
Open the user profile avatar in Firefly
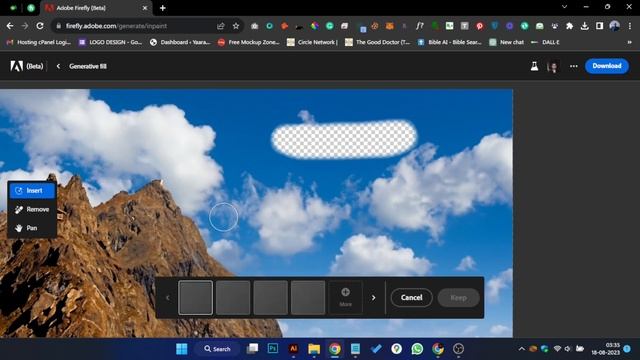click(553, 66)
